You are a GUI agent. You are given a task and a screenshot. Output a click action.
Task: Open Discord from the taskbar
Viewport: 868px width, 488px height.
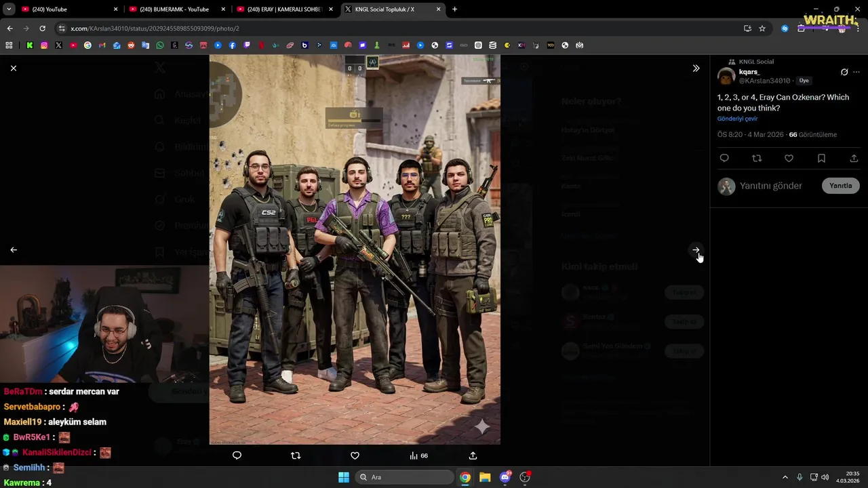tap(505, 477)
